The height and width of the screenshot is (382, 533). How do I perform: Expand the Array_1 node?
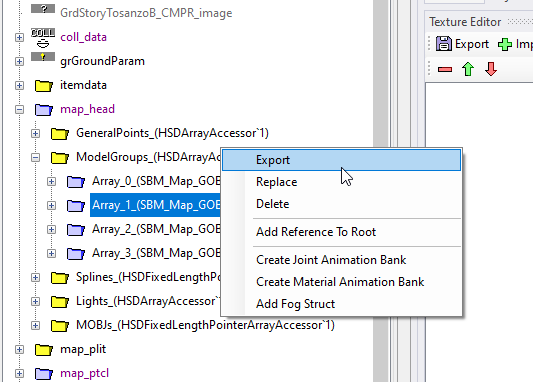tap(51, 205)
